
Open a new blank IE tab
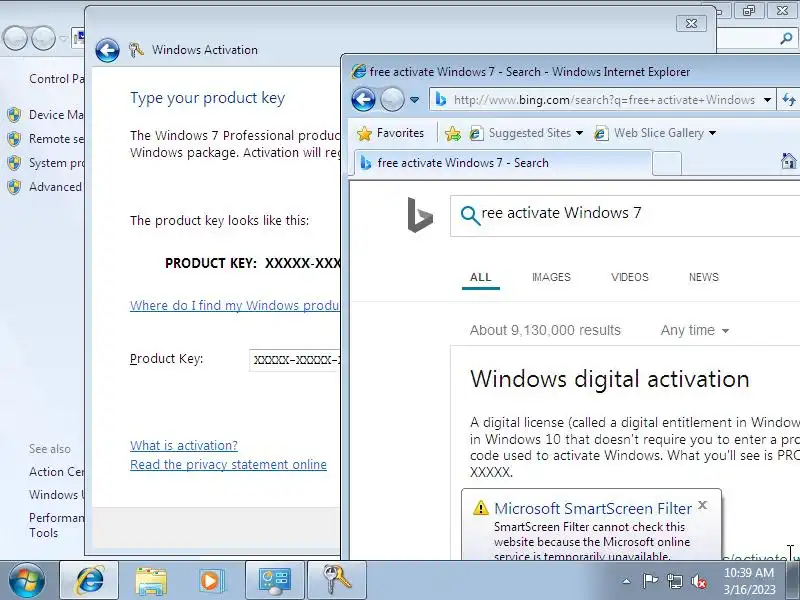[667, 164]
